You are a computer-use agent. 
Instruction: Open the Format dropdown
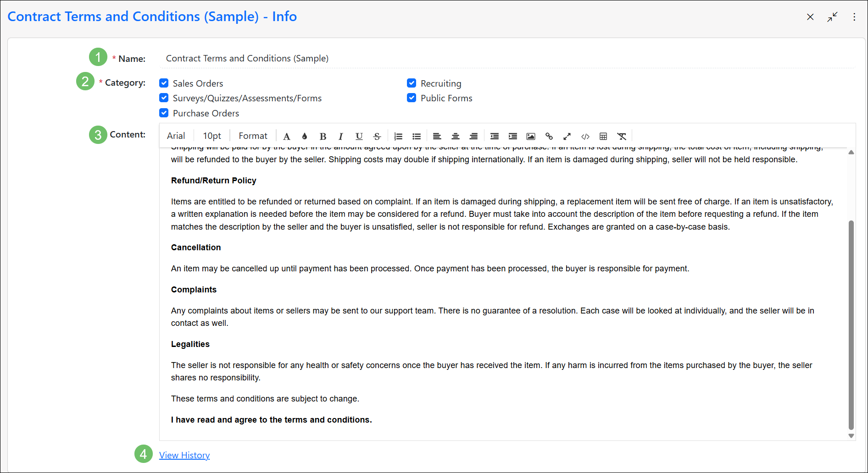[253, 136]
